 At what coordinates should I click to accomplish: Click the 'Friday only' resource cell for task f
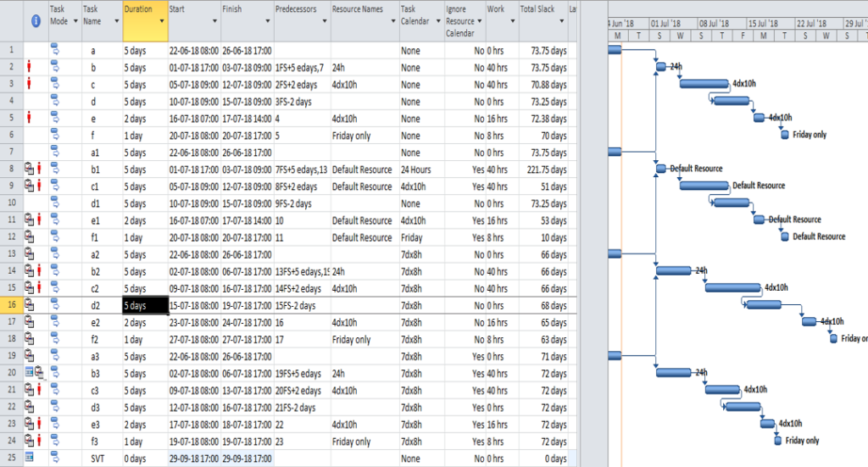[x=364, y=136]
